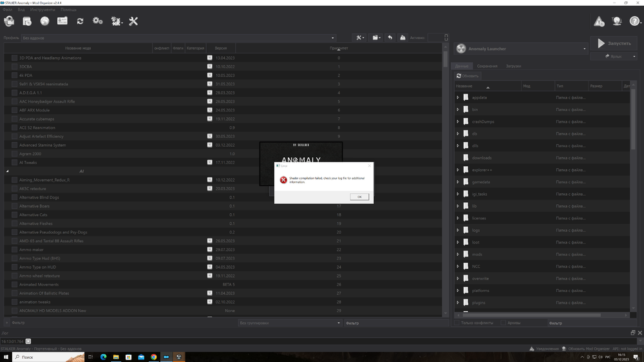The image size is (644, 362).
Task: Expand the crashDumps folder
Action: [x=458, y=122]
